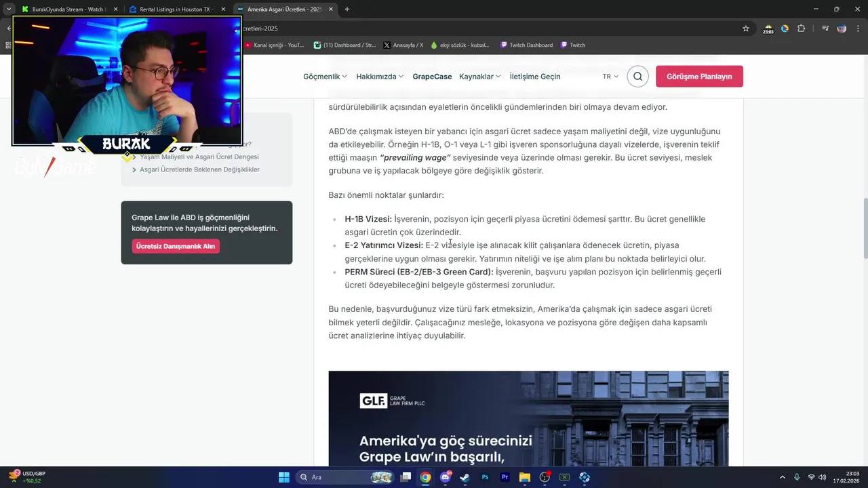The image size is (868, 488).
Task: Open Chrome's three-dot menu
Action: 858,28
